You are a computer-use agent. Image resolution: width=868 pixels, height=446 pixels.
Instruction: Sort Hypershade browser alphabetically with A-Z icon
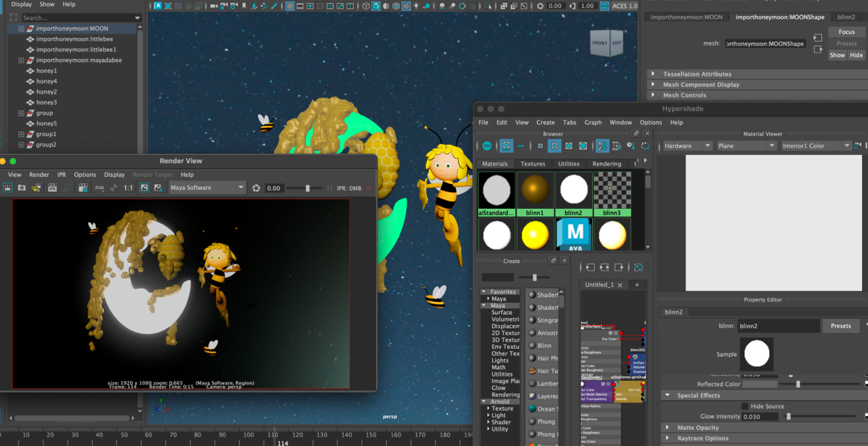[x=602, y=146]
